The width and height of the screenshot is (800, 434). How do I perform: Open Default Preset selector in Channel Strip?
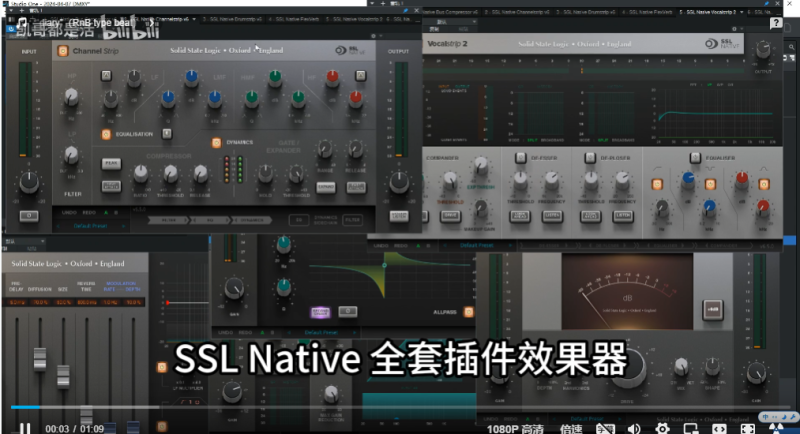[x=90, y=226]
